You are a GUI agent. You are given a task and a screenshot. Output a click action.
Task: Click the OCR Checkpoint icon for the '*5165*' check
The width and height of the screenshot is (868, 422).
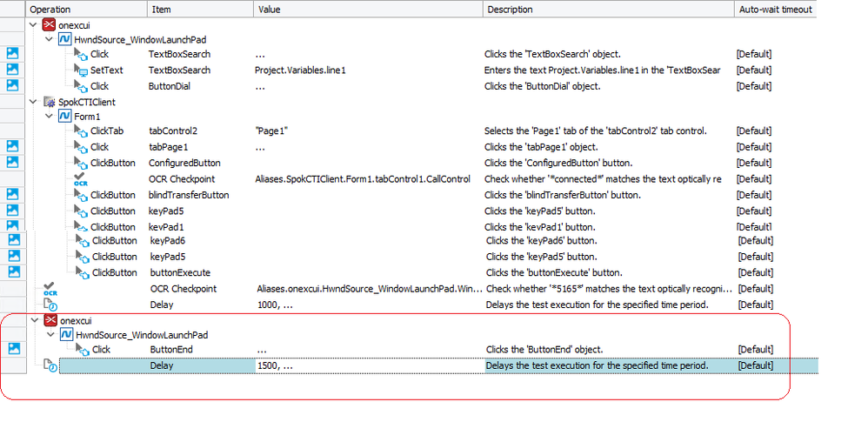pyautogui.click(x=50, y=288)
